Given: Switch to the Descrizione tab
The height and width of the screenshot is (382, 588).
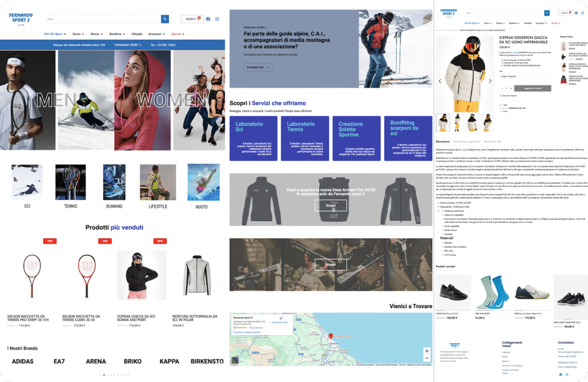Looking at the screenshot, I should pyautogui.click(x=443, y=142).
